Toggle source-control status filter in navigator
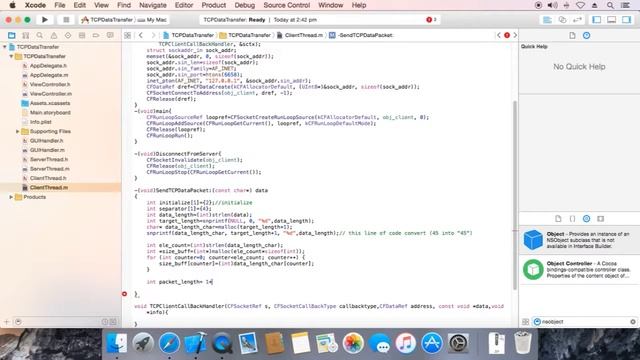 click(x=113, y=322)
